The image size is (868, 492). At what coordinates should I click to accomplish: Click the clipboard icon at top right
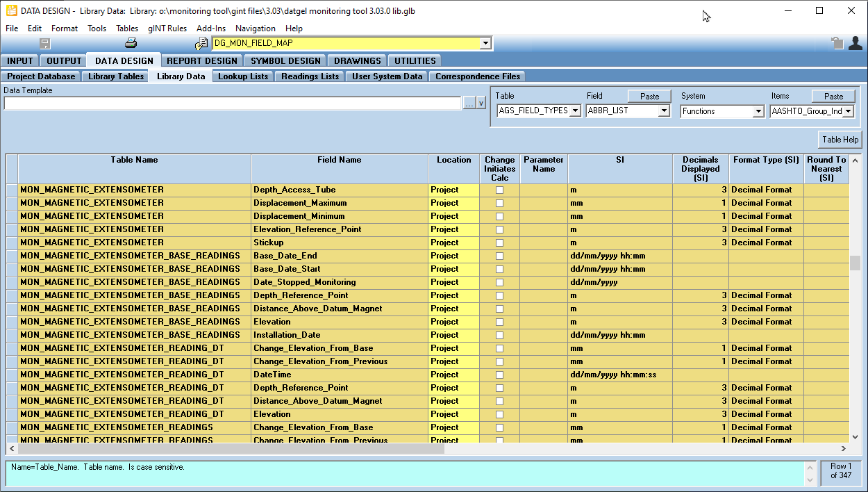838,43
